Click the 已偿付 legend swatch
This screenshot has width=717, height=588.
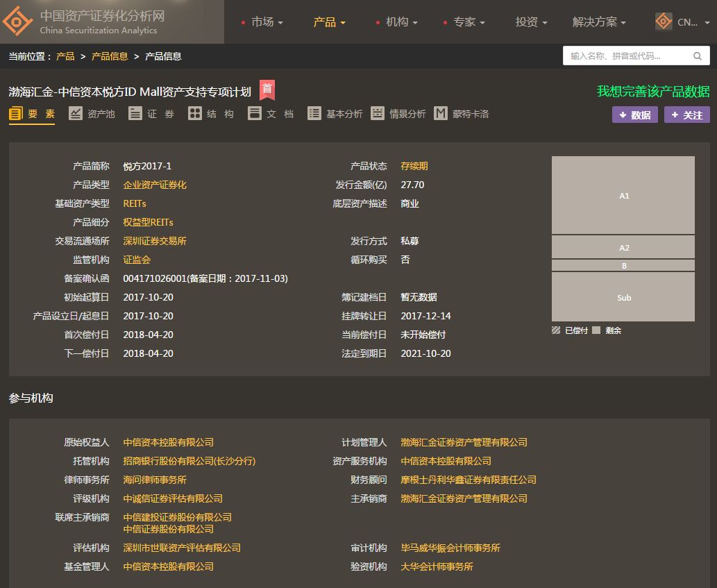point(556,330)
